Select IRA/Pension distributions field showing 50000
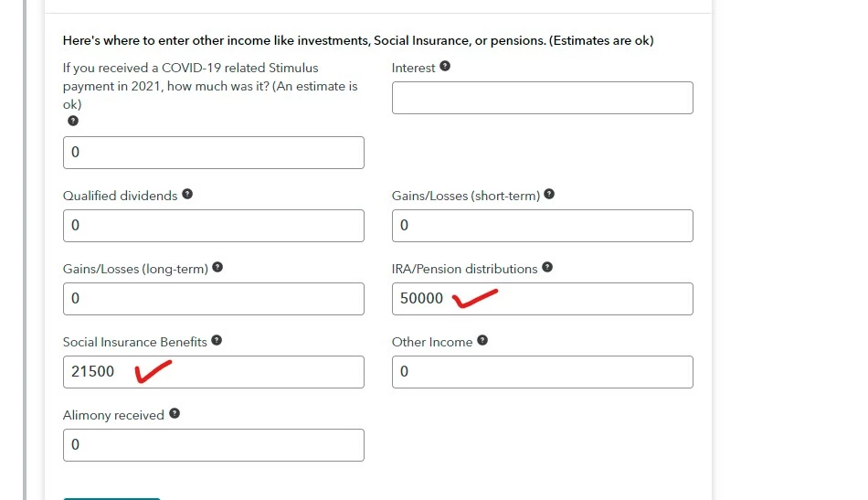Screen dimensions: 868x500 tap(543, 299)
